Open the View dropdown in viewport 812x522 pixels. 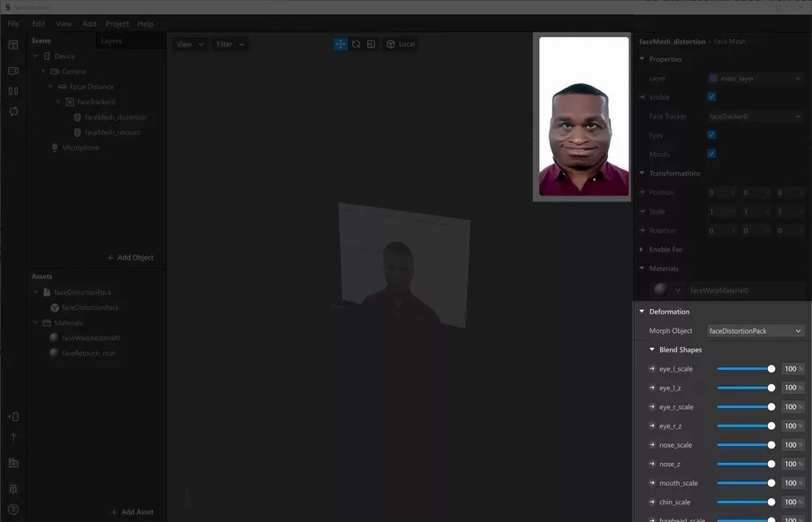(x=189, y=44)
